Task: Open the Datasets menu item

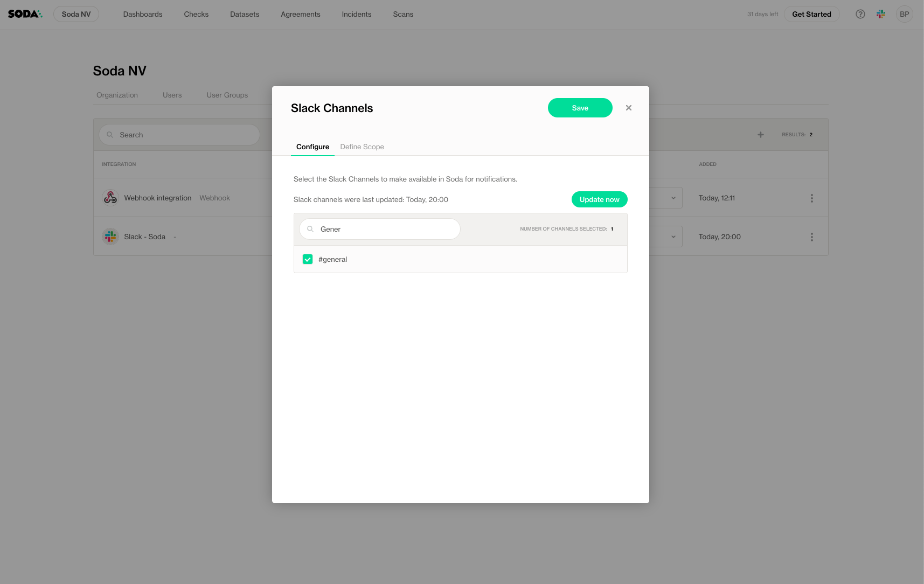Action: 245,14
